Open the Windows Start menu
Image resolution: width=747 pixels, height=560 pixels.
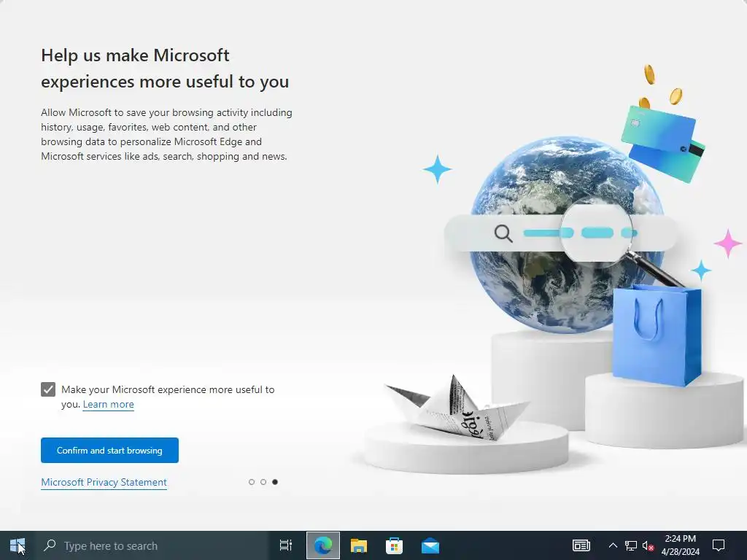[18, 545]
